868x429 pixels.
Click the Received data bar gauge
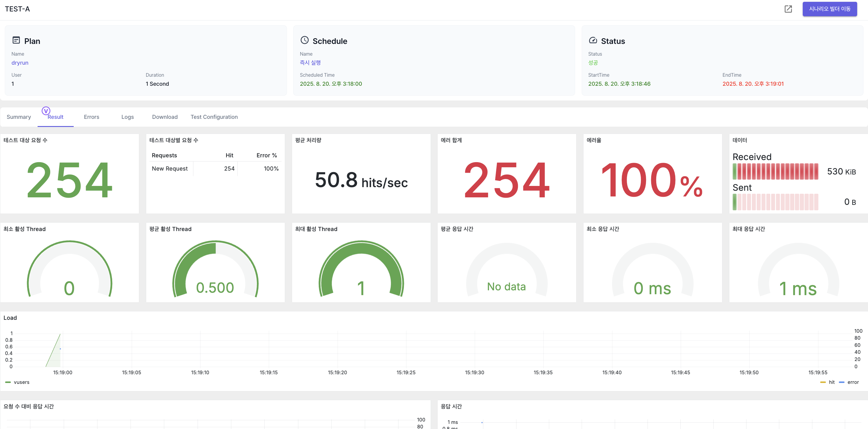(775, 171)
